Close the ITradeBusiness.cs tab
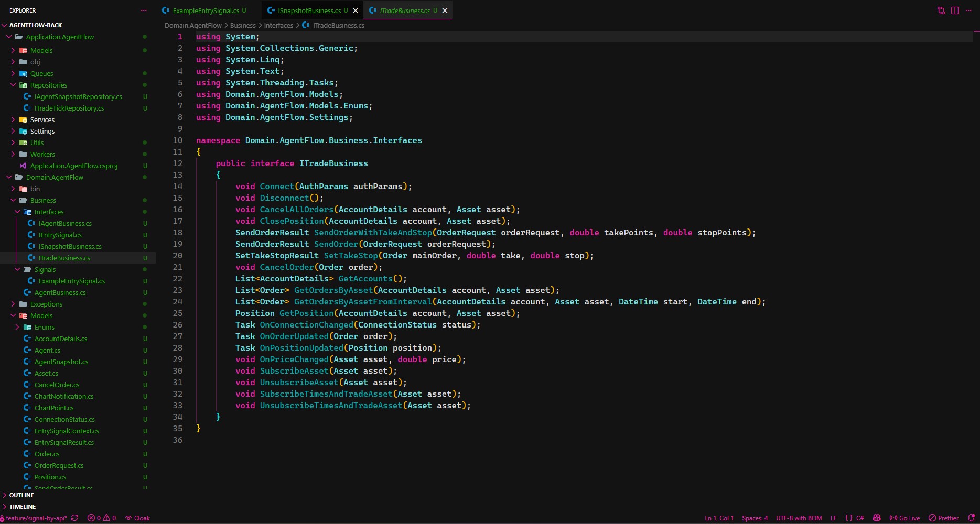This screenshot has height=524, width=980. (x=445, y=10)
